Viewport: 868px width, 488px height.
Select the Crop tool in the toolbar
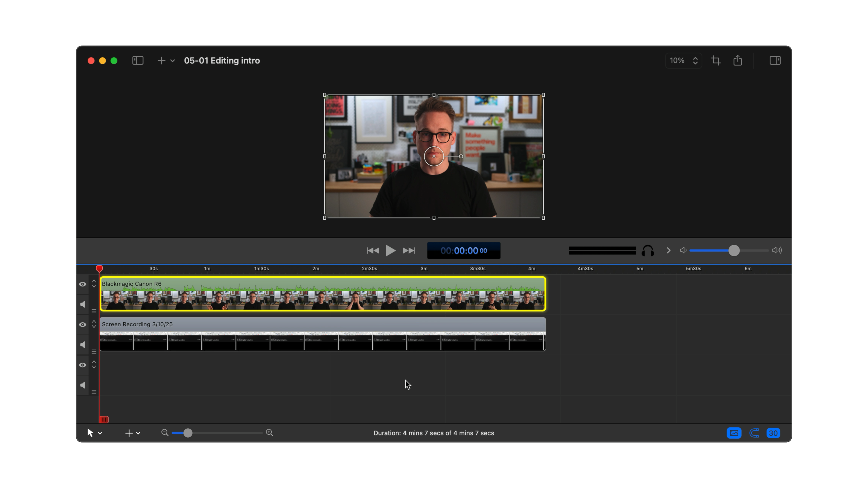click(716, 60)
